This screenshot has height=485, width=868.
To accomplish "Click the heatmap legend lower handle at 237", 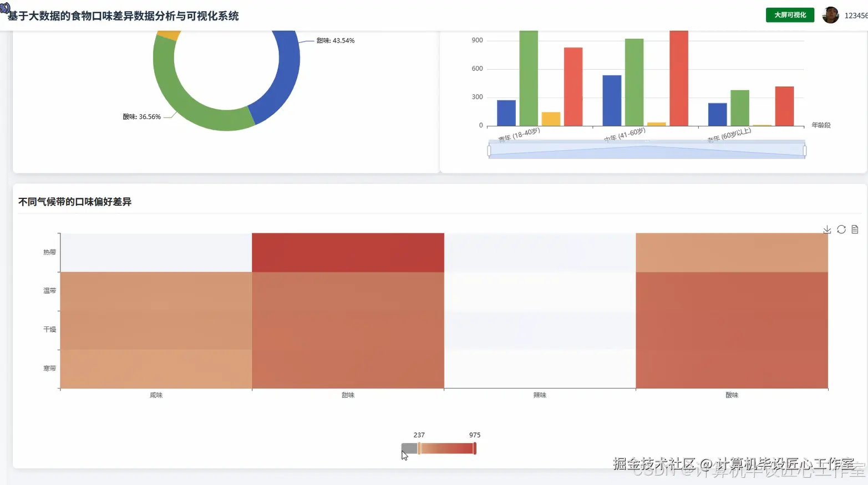I will pyautogui.click(x=419, y=448).
